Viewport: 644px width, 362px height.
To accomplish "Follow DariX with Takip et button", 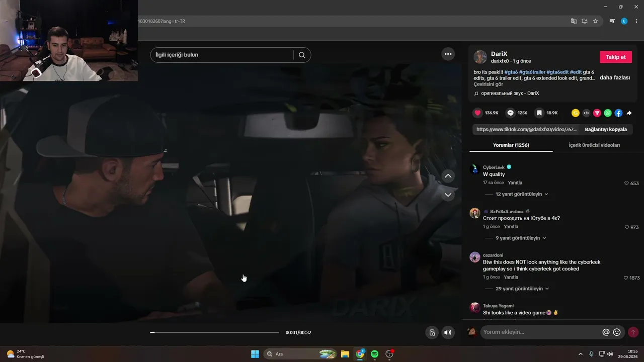I will (615, 57).
